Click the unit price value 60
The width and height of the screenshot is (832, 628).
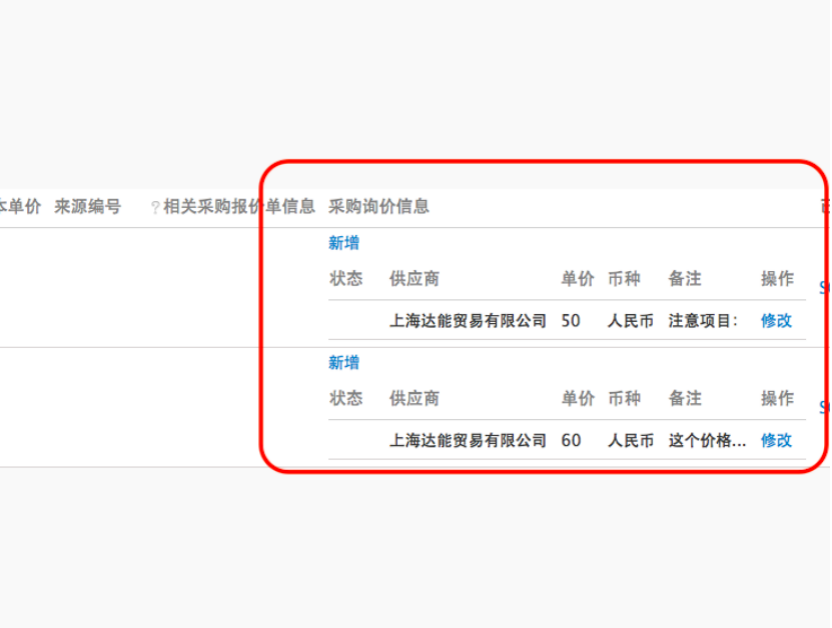[x=571, y=440]
